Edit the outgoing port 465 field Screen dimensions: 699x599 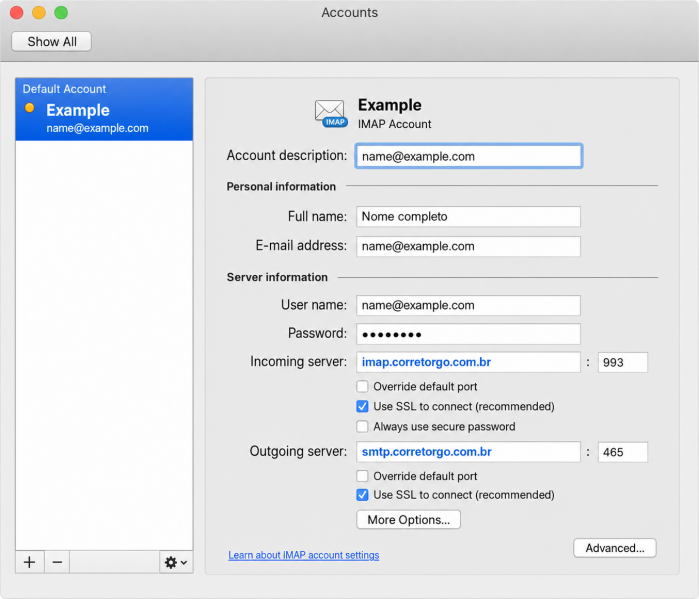[x=622, y=452]
